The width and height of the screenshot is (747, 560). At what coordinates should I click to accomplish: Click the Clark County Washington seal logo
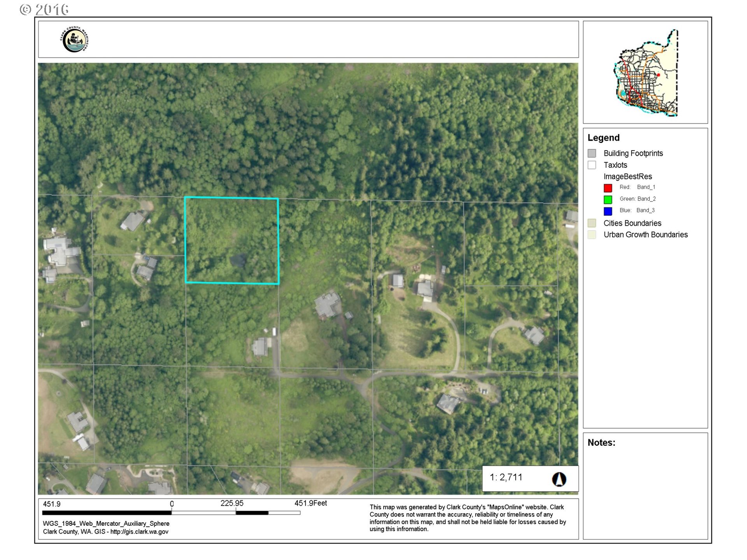coord(75,40)
